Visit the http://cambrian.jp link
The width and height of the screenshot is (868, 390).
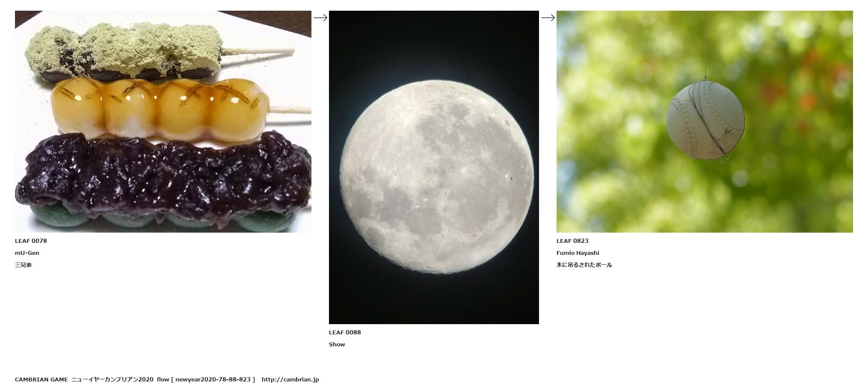[290, 379]
